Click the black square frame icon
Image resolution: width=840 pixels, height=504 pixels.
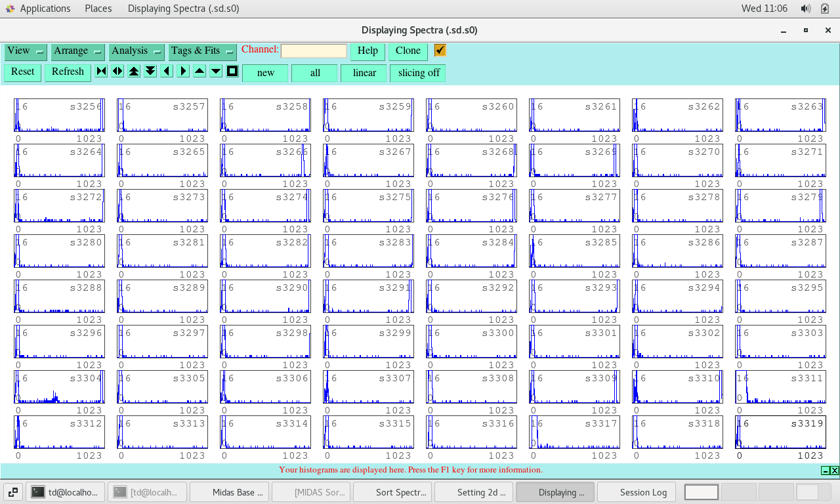click(232, 72)
